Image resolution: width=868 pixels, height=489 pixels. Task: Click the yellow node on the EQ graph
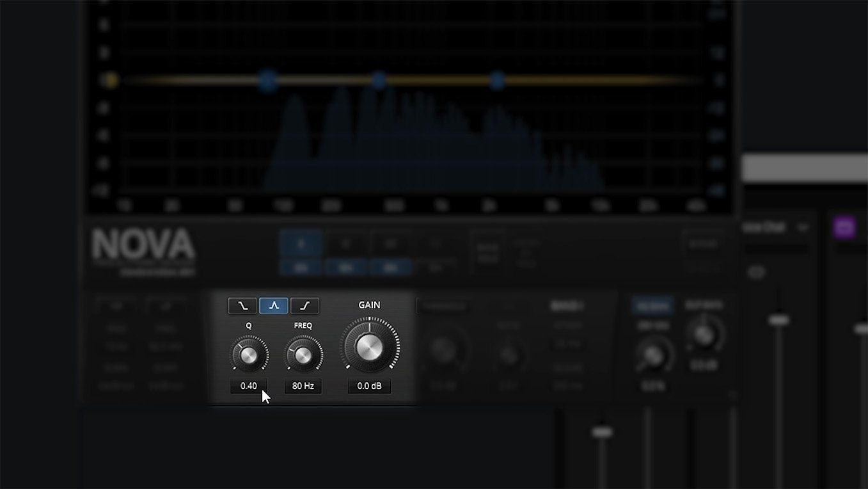[x=111, y=81]
